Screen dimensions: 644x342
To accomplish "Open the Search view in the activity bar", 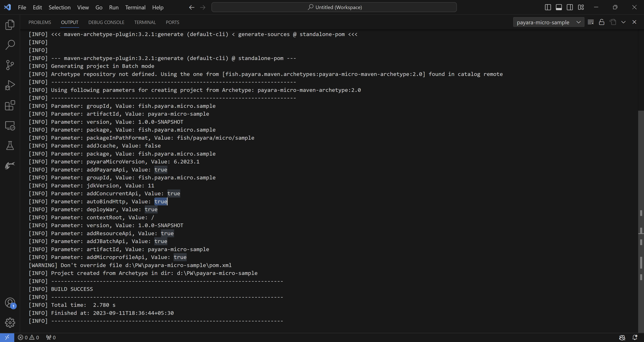I will pos(10,45).
